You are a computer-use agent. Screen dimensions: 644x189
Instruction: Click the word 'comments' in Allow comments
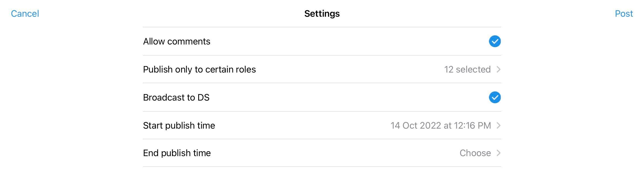(x=189, y=41)
